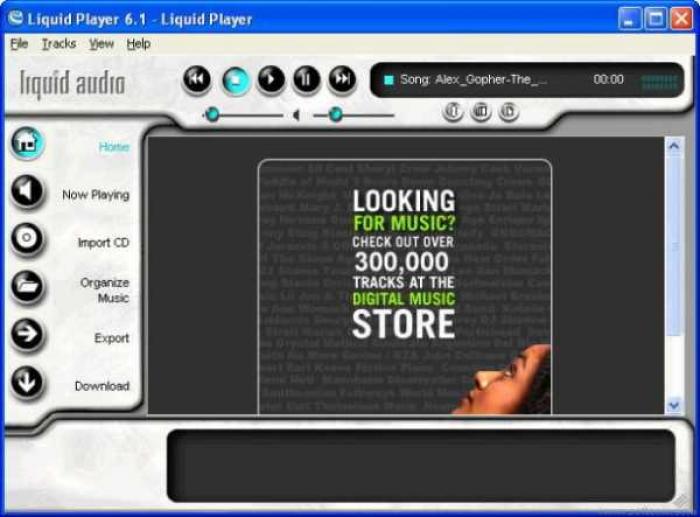Click the vertical scrollbar thumb
This screenshot has width=700, height=517.
coord(674,246)
